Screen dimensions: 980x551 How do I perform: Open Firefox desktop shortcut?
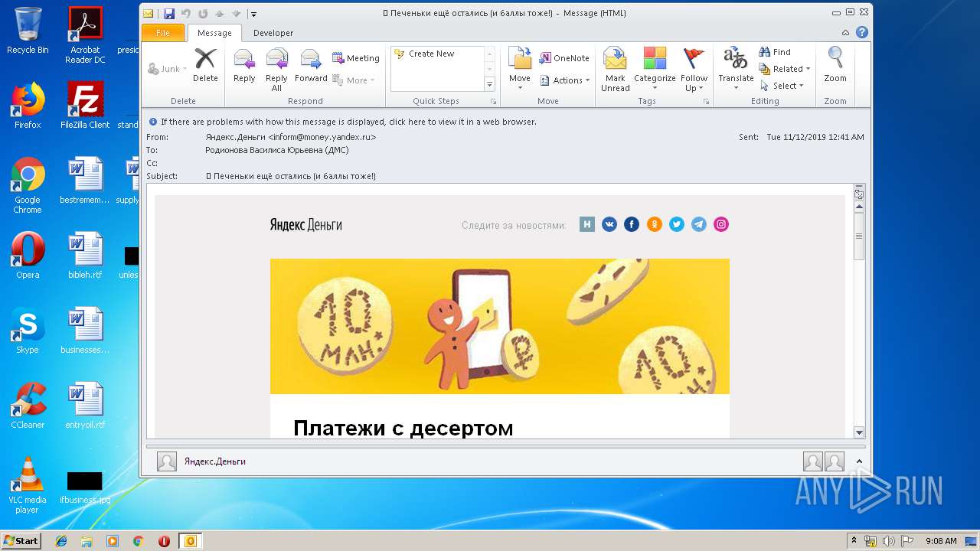tap(28, 106)
